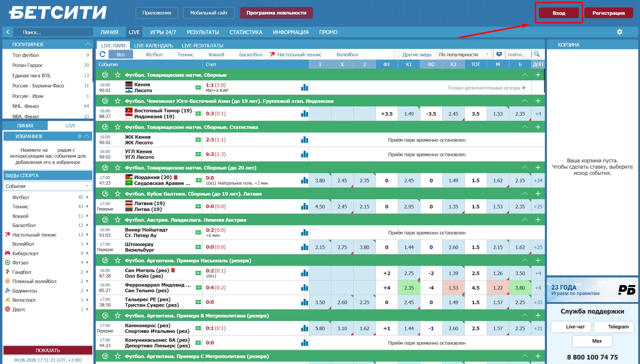Select the ЛИНИЯ tab in the left sidebar
The width and height of the screenshot is (640, 364).
[x=25, y=125]
